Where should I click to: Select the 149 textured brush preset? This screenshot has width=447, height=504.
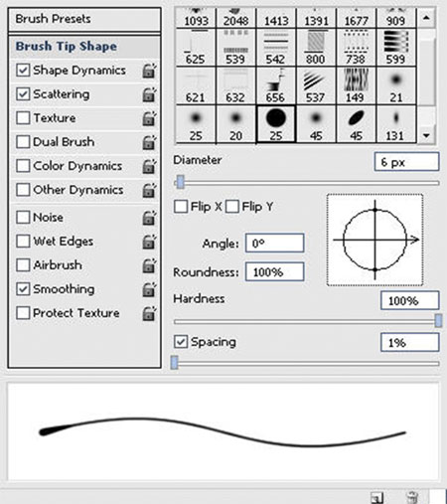pos(356,85)
